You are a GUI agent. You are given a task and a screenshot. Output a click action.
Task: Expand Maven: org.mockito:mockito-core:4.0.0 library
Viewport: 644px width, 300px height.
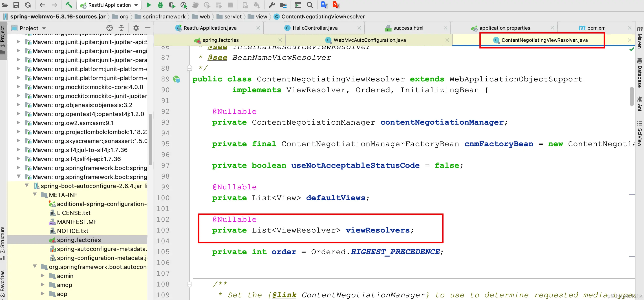[x=18, y=87]
